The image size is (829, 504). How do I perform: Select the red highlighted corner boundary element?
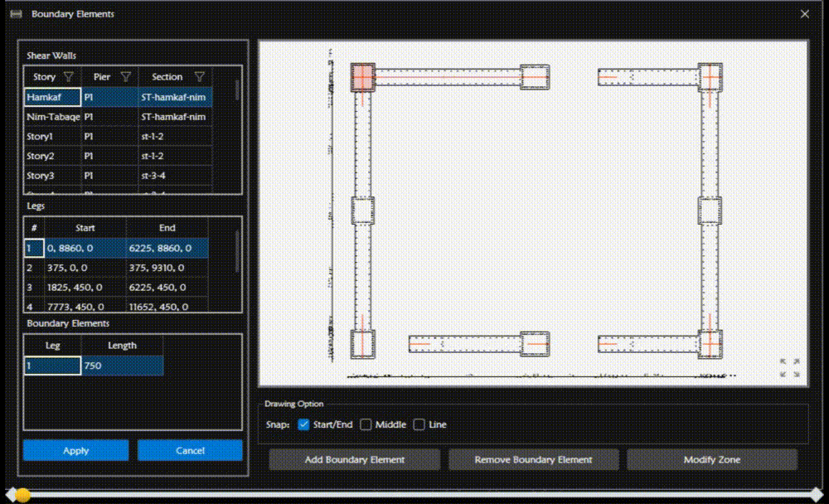[362, 77]
